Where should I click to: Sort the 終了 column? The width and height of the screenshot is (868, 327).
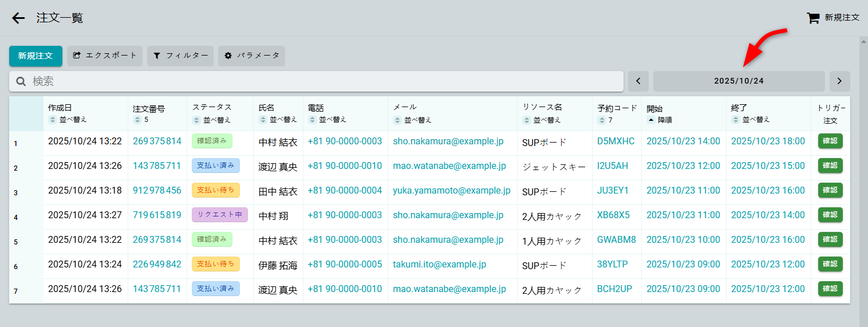coord(751,120)
